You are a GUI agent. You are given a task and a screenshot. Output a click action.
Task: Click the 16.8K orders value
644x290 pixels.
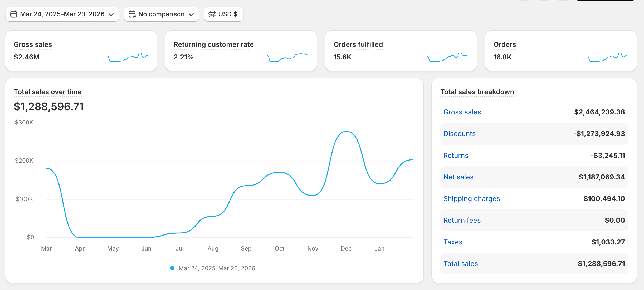(x=502, y=57)
